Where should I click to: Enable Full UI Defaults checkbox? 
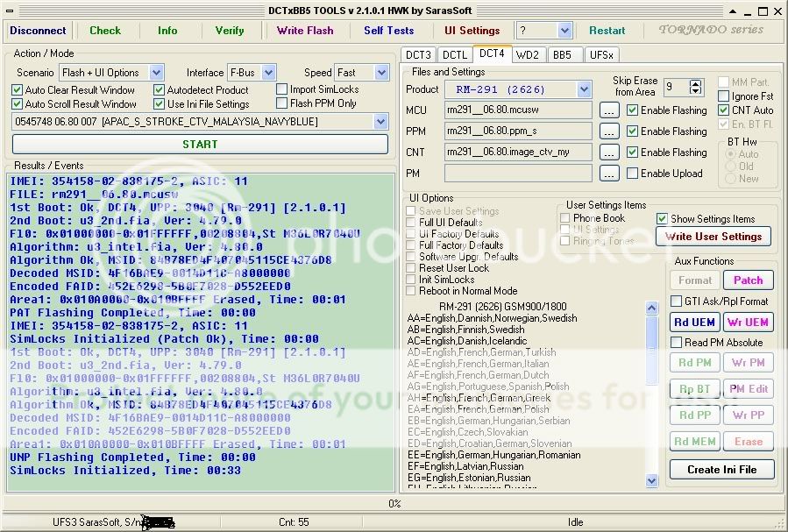411,222
